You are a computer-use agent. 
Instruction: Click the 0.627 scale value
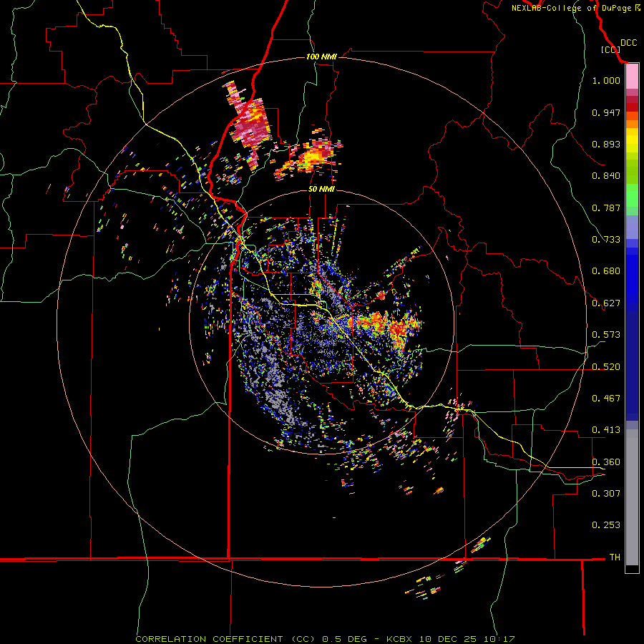click(606, 303)
